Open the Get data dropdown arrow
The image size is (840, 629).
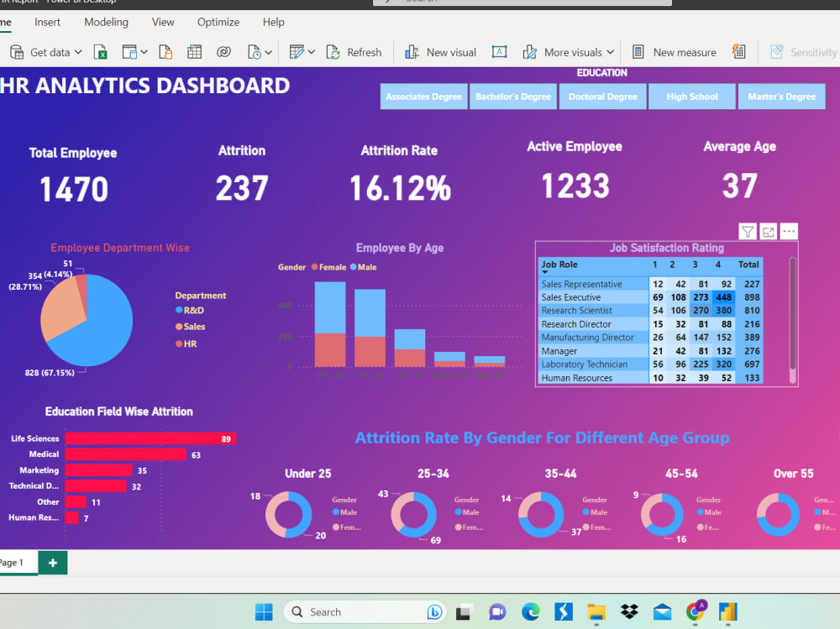(77, 51)
